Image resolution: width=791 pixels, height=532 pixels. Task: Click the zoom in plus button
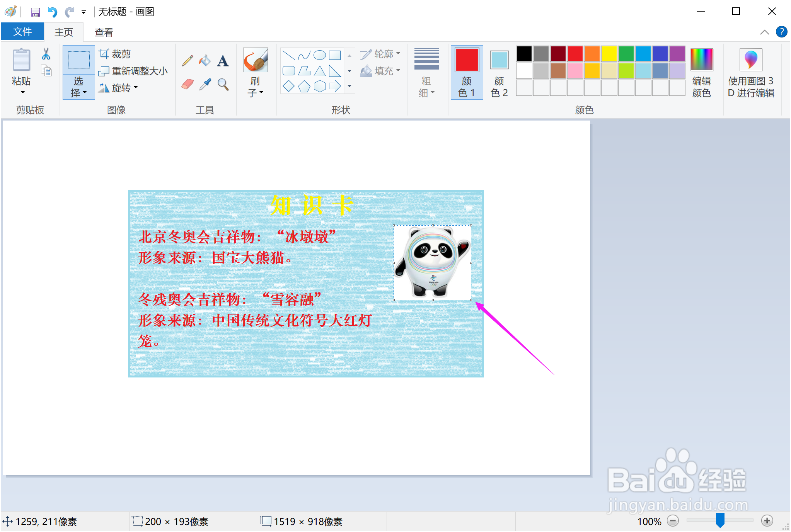click(767, 521)
